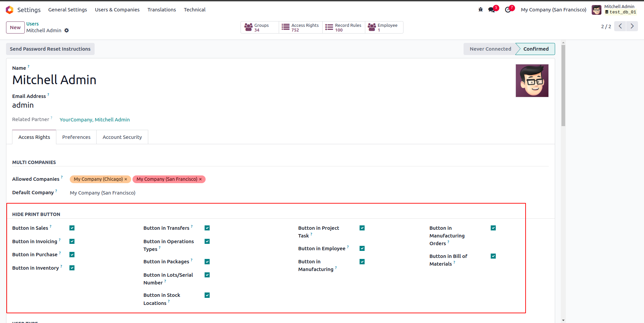Open the Technical menu
Viewport: 644px width, 323px height.
coord(195,10)
